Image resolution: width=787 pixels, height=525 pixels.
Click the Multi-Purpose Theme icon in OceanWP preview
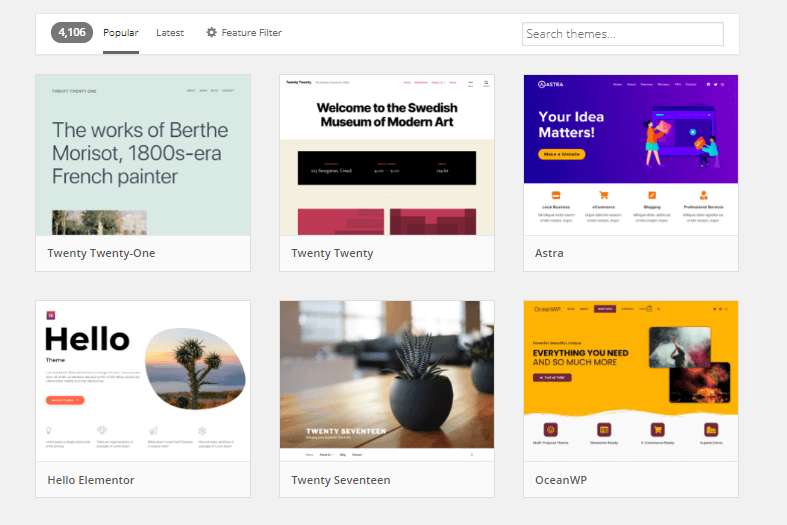(550, 430)
